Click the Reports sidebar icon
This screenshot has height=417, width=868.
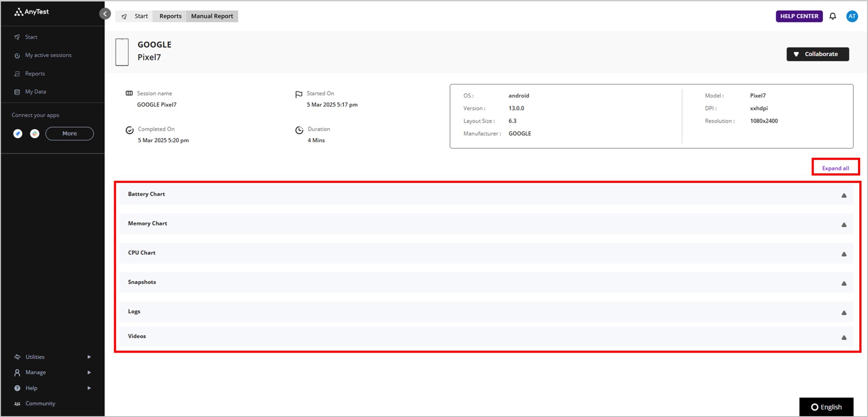[x=17, y=74]
